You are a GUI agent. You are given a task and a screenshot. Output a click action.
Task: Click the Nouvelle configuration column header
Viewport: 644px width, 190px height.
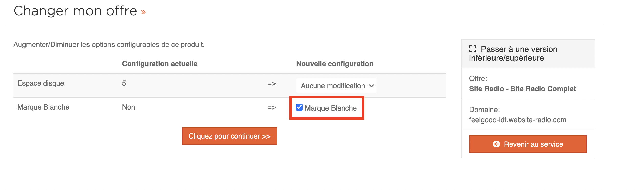(x=335, y=64)
